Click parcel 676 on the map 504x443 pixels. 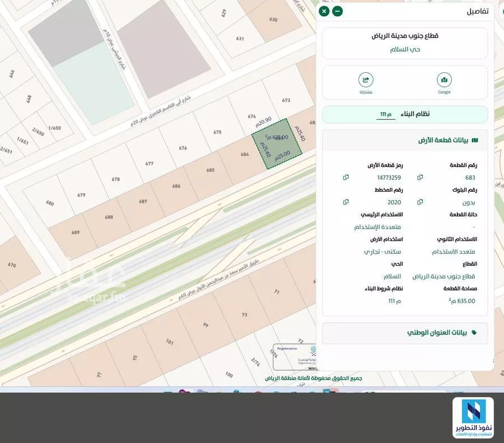point(183,148)
